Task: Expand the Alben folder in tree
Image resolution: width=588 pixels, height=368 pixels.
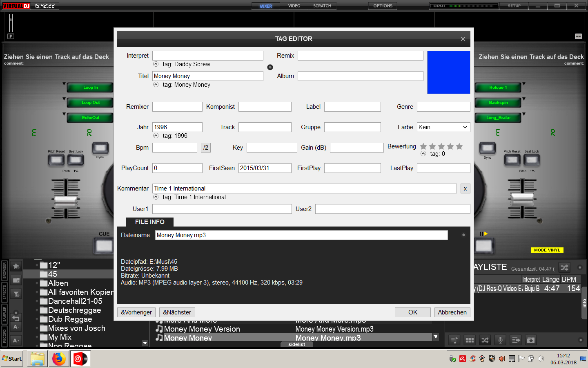Action: click(x=37, y=283)
